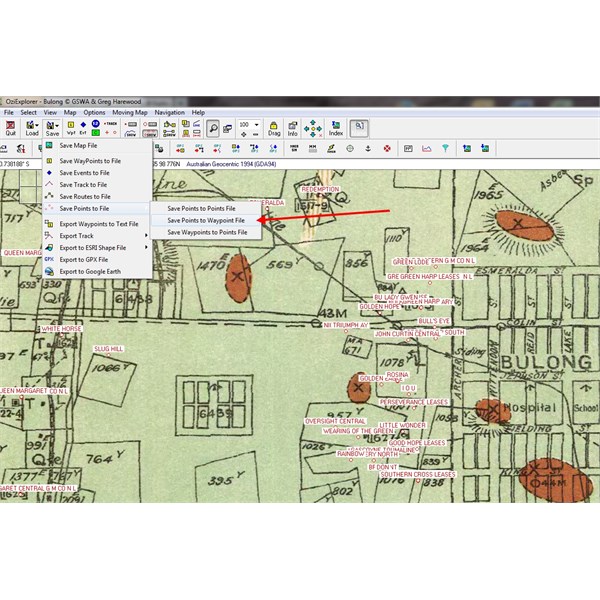Expand the Export Track submenu
Screen dimensions: 600x600
coord(97,236)
